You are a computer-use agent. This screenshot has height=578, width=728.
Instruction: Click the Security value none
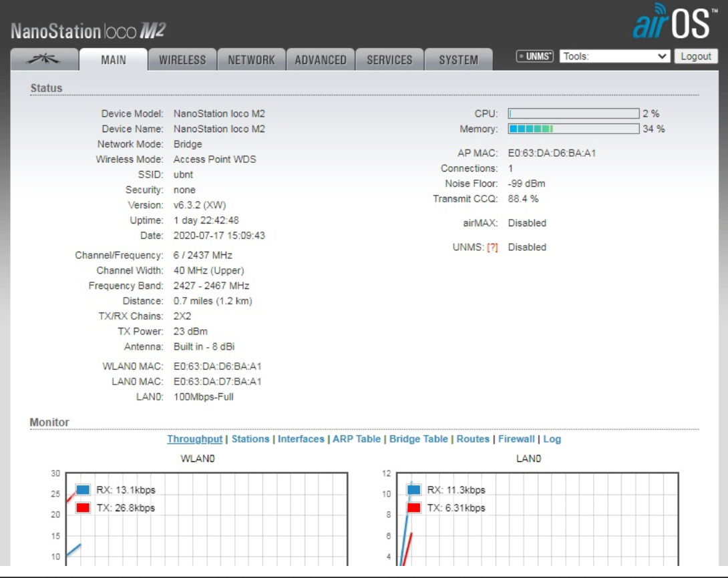pos(184,190)
